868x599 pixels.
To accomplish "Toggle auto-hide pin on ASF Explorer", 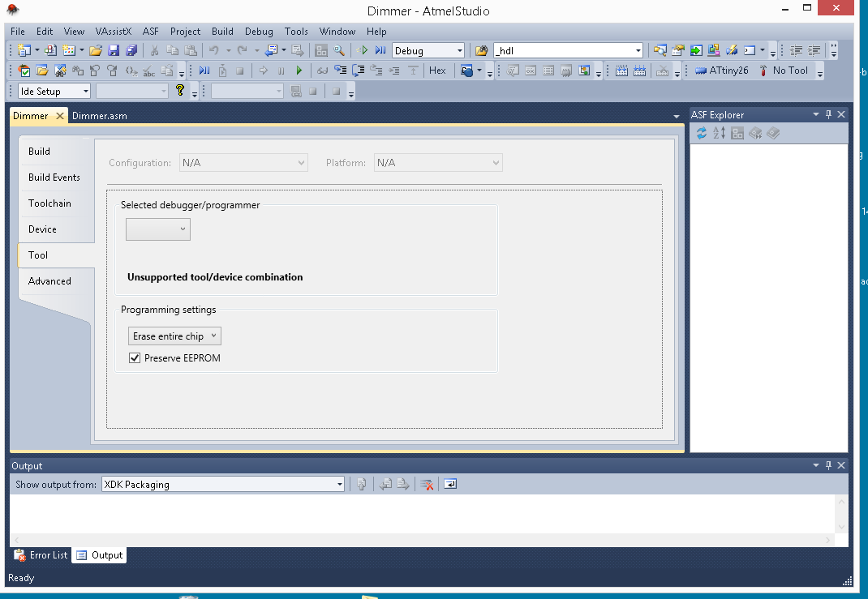I will tap(829, 114).
